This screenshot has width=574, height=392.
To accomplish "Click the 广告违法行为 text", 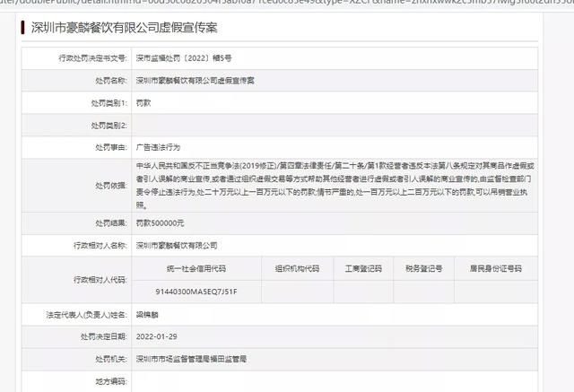I will pyautogui.click(x=160, y=147).
